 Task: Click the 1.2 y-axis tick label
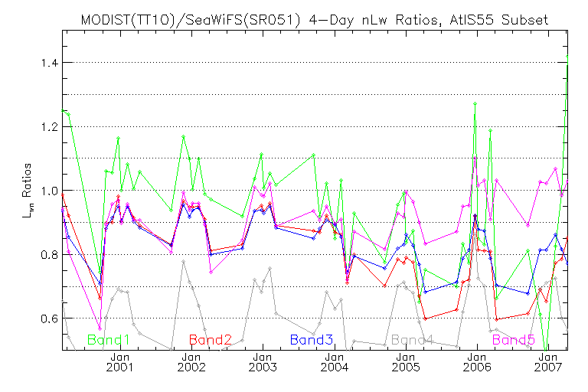pyautogui.click(x=49, y=127)
